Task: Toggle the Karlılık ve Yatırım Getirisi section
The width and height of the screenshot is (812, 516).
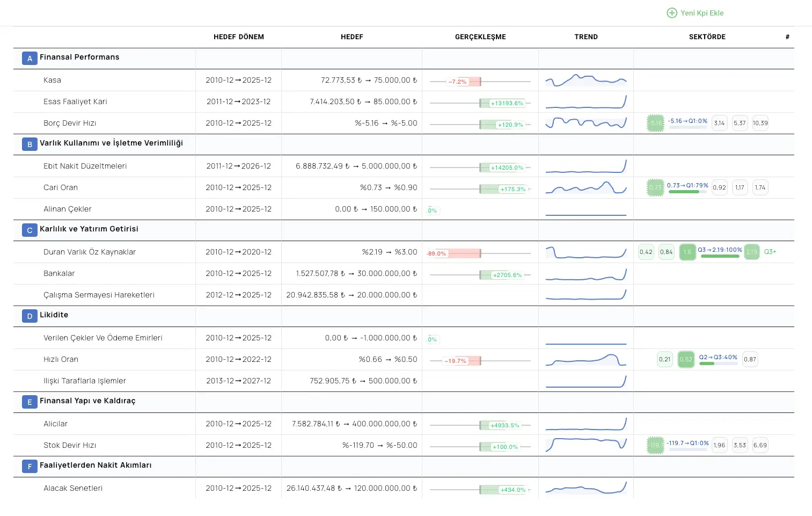Action: 89,229
